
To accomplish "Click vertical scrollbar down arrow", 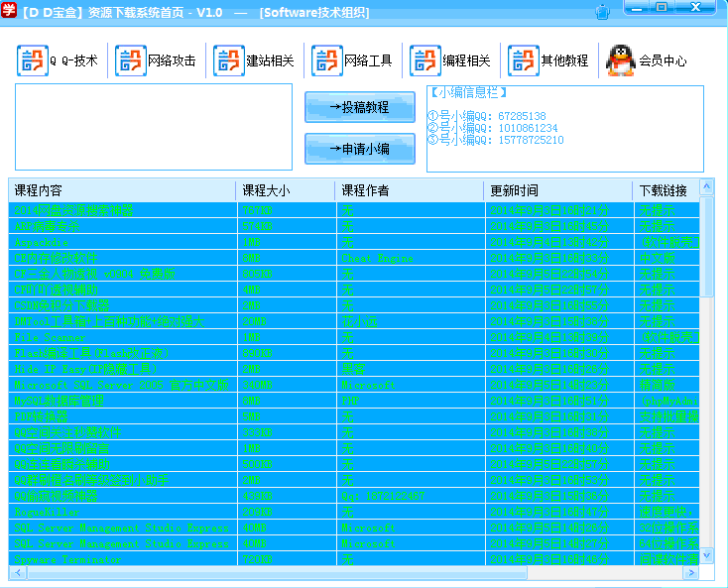I will pos(706,555).
